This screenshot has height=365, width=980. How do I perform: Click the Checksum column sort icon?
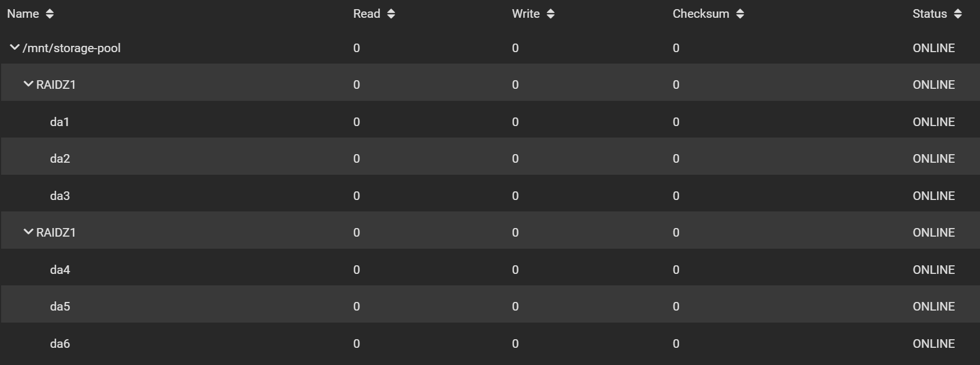click(x=740, y=14)
